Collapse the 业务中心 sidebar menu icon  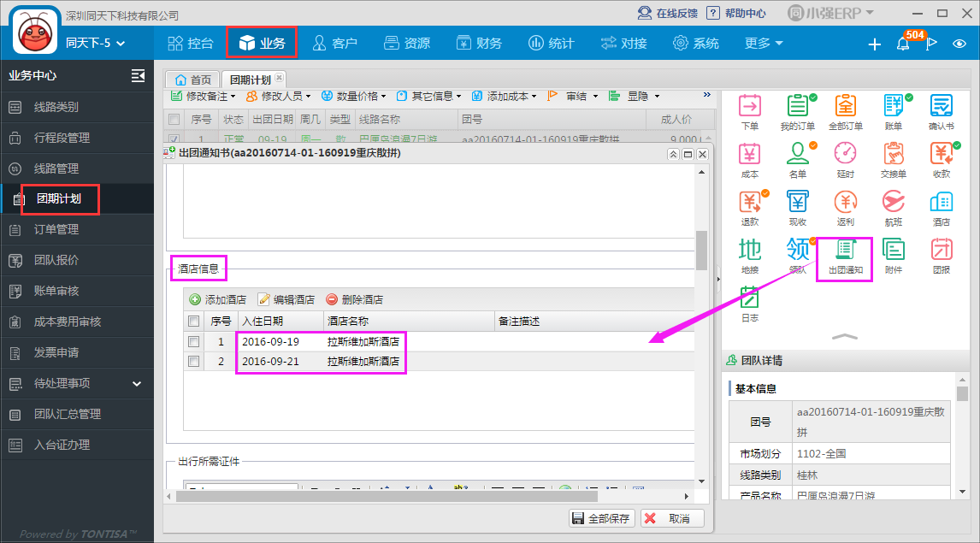(x=138, y=75)
